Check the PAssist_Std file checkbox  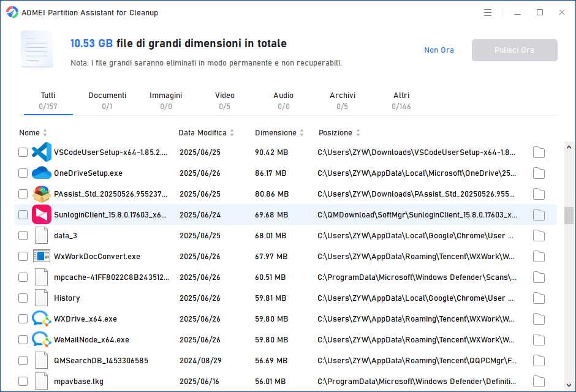pyautogui.click(x=23, y=194)
